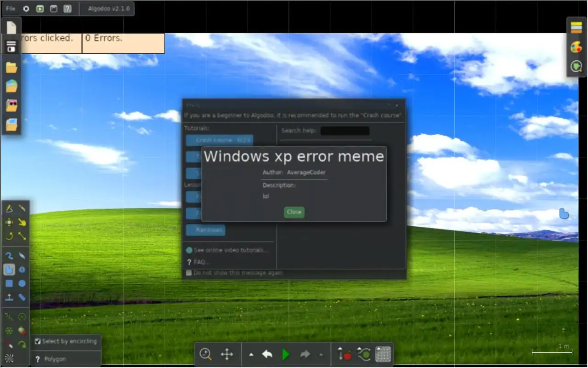Click the 'lol' description text

[x=266, y=196]
